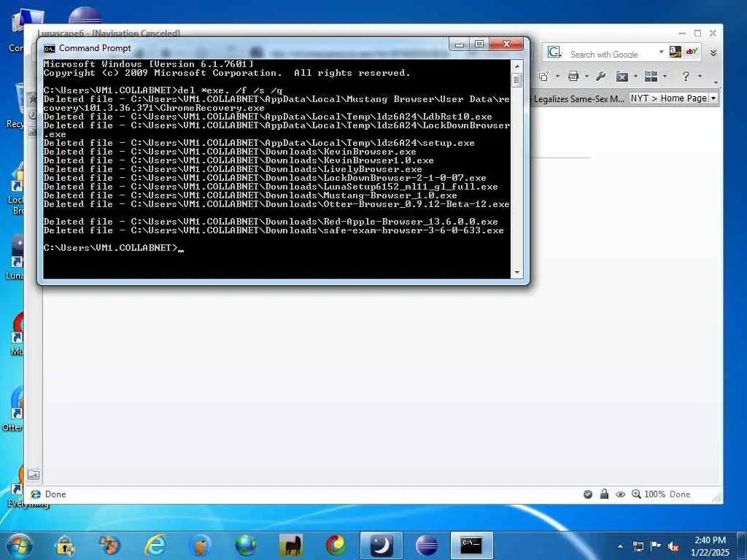Click the horse Mustang Browser taskbar icon
This screenshot has width=747, height=560.
click(x=291, y=545)
